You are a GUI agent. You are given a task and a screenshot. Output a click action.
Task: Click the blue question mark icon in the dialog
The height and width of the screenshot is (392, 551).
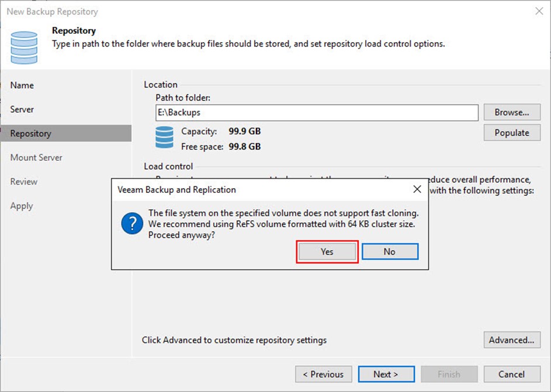pos(131,223)
